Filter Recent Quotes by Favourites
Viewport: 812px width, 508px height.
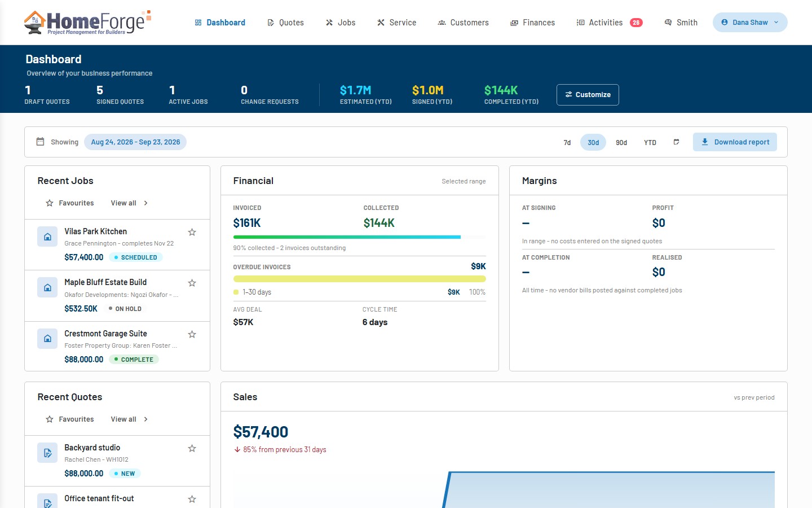pos(70,419)
